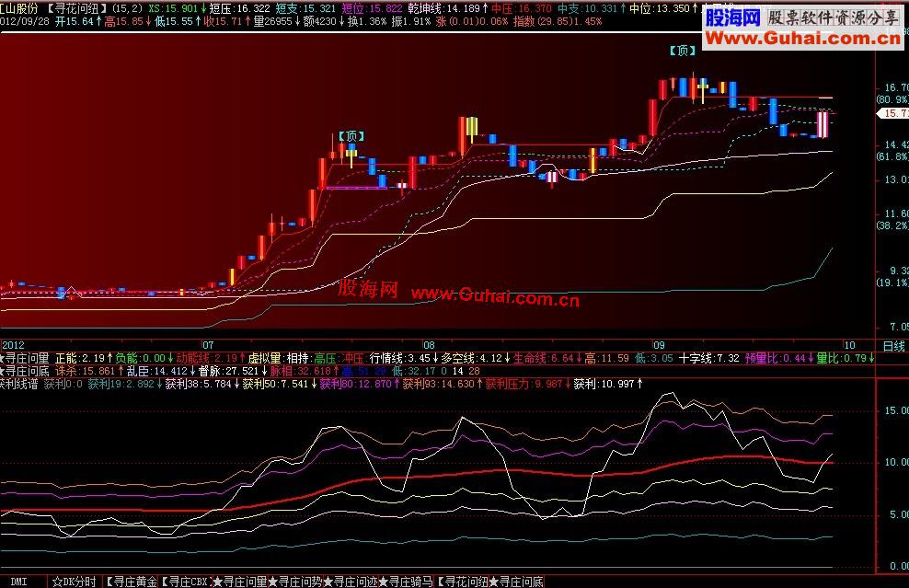Screen dimensions: 909x588
Task: Click the 振1.91% amplitude value
Action: tap(411, 21)
